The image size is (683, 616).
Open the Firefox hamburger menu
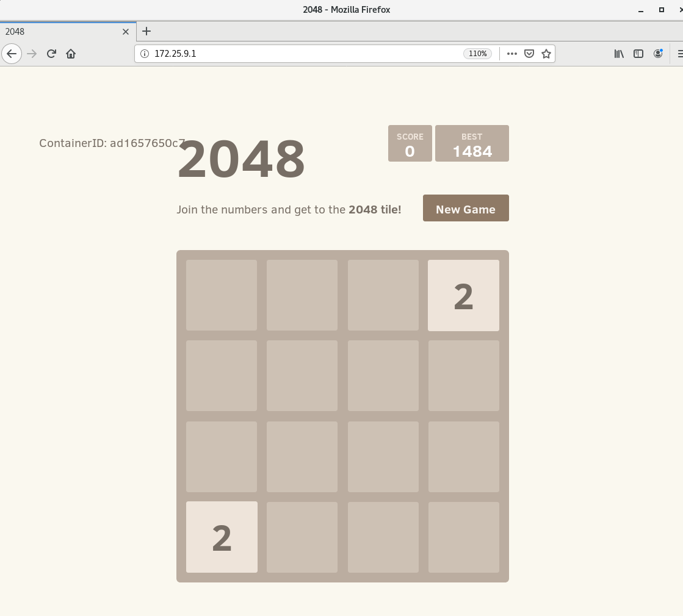point(679,54)
